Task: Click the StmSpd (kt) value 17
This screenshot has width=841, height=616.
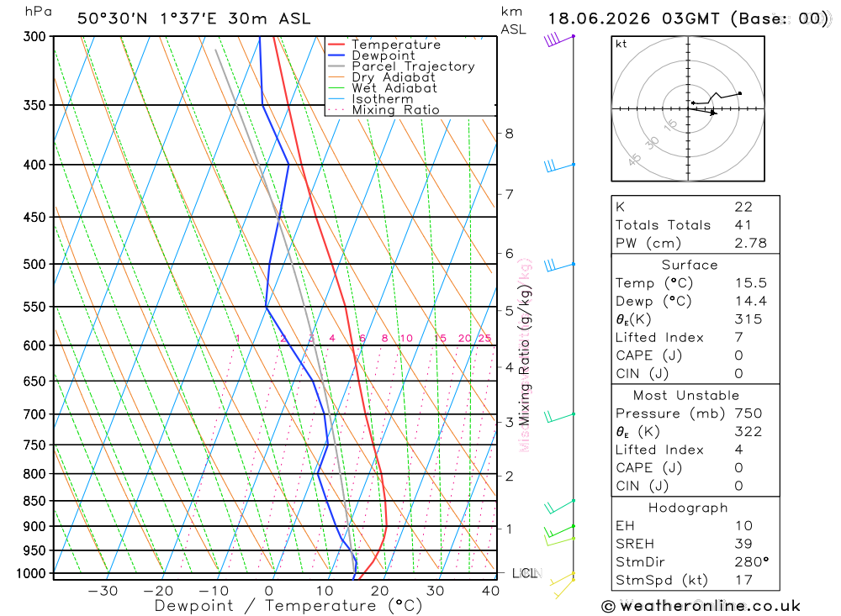Action: 743,580
